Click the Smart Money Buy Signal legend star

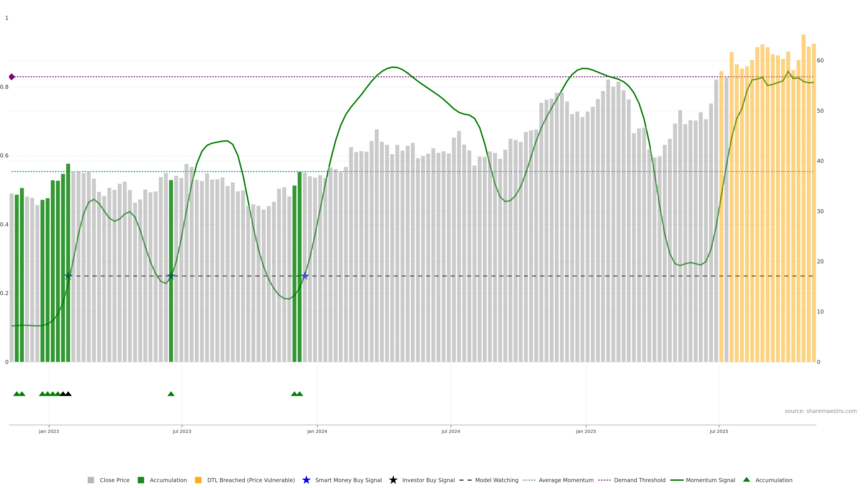tap(306, 480)
